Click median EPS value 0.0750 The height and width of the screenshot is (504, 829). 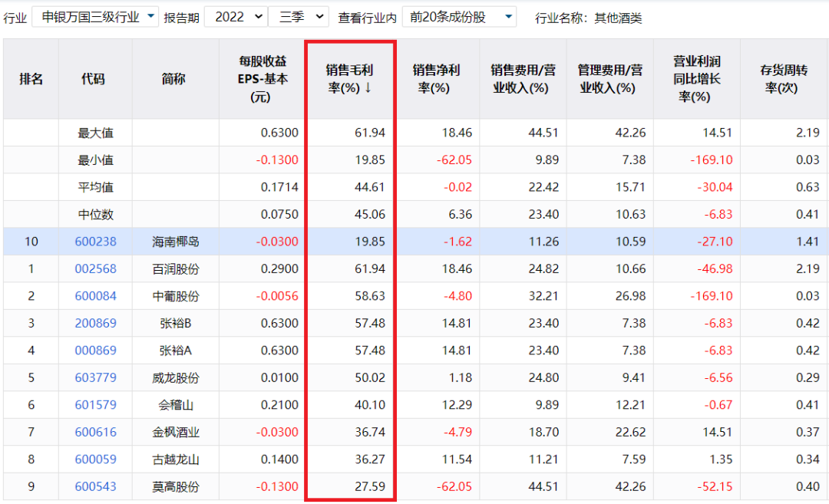click(x=279, y=215)
